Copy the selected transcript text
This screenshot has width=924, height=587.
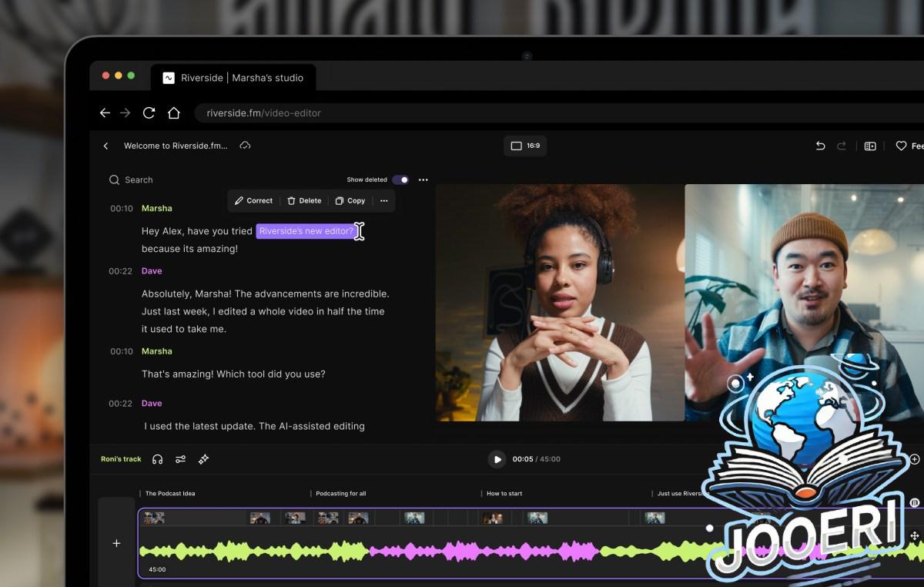point(350,200)
